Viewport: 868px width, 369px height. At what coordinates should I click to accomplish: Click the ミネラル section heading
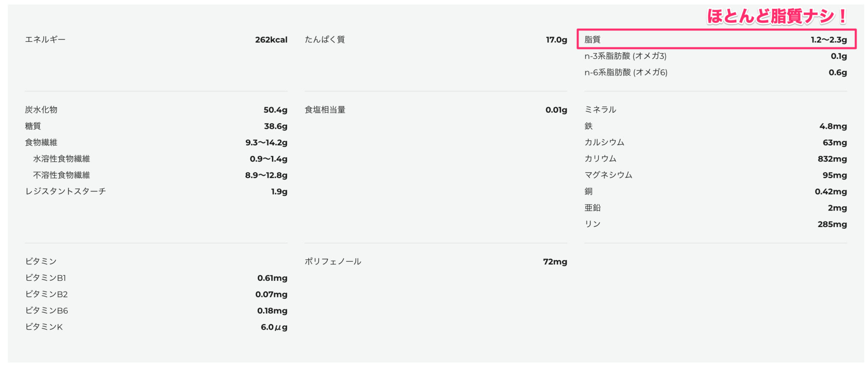pyautogui.click(x=600, y=110)
